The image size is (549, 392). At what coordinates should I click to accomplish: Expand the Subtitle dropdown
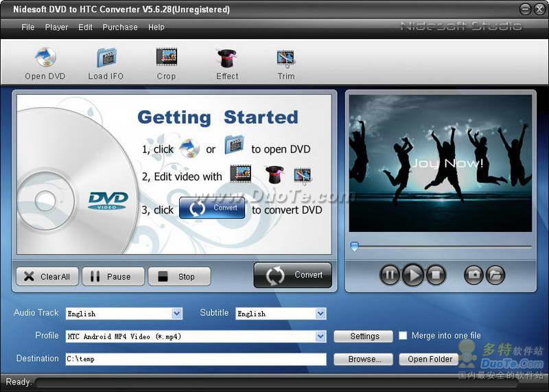coord(320,313)
